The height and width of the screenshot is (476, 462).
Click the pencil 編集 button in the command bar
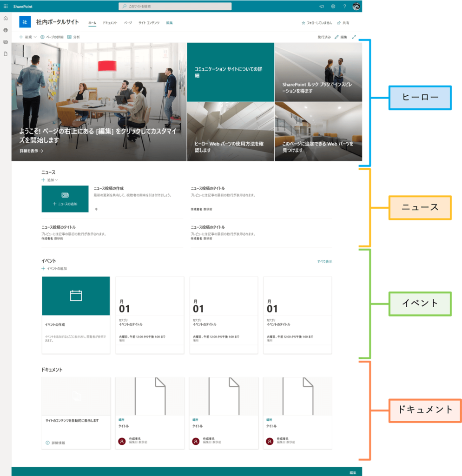pos(341,37)
